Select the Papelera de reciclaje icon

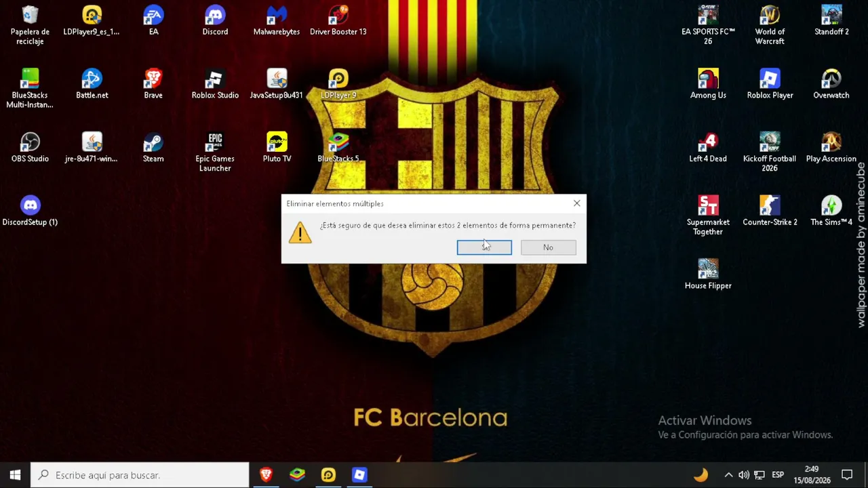(x=30, y=26)
